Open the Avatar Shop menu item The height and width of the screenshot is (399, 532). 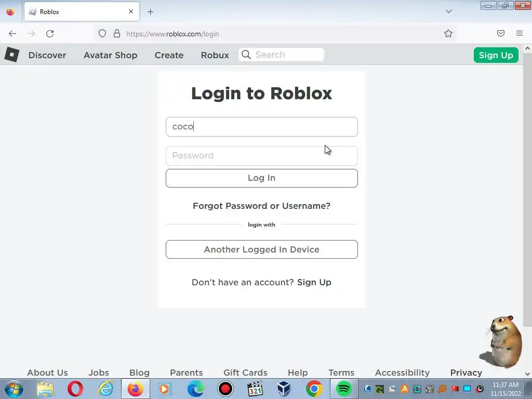pyautogui.click(x=110, y=55)
